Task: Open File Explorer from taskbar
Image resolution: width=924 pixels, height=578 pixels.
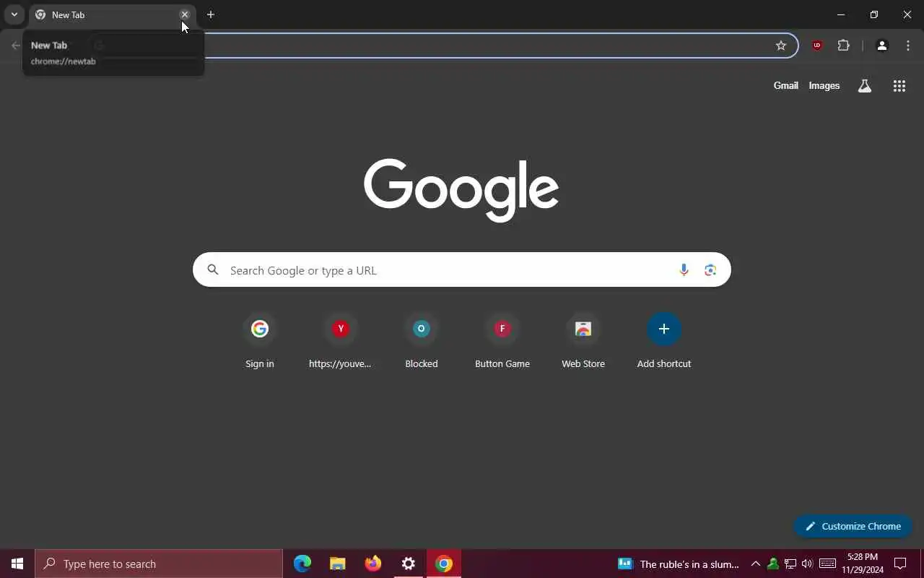Action: (x=338, y=564)
